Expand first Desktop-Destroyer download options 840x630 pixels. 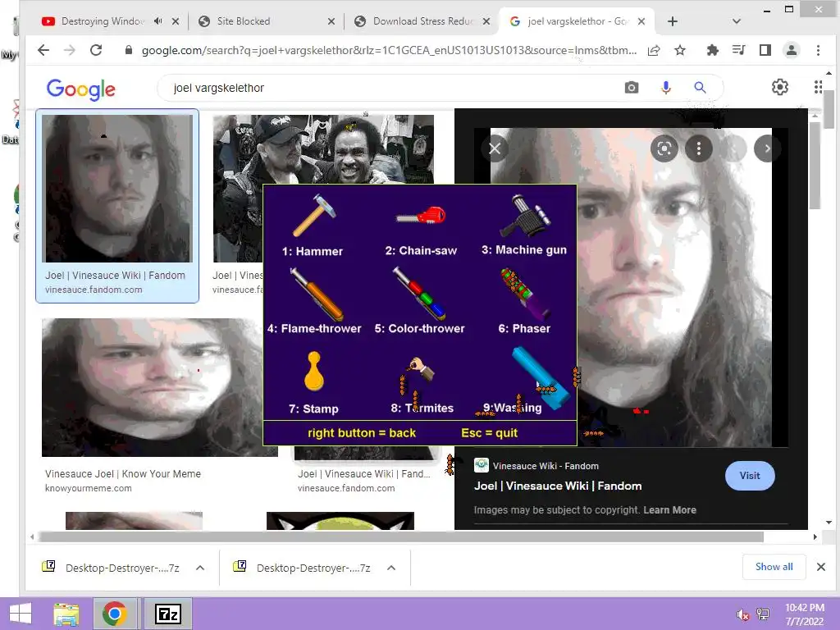200,568
